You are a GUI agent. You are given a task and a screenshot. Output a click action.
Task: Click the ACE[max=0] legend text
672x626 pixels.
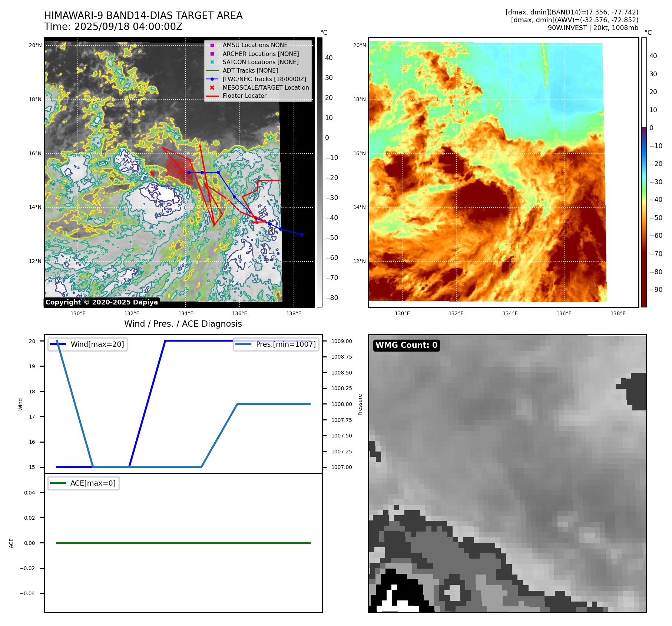pyautogui.click(x=93, y=483)
